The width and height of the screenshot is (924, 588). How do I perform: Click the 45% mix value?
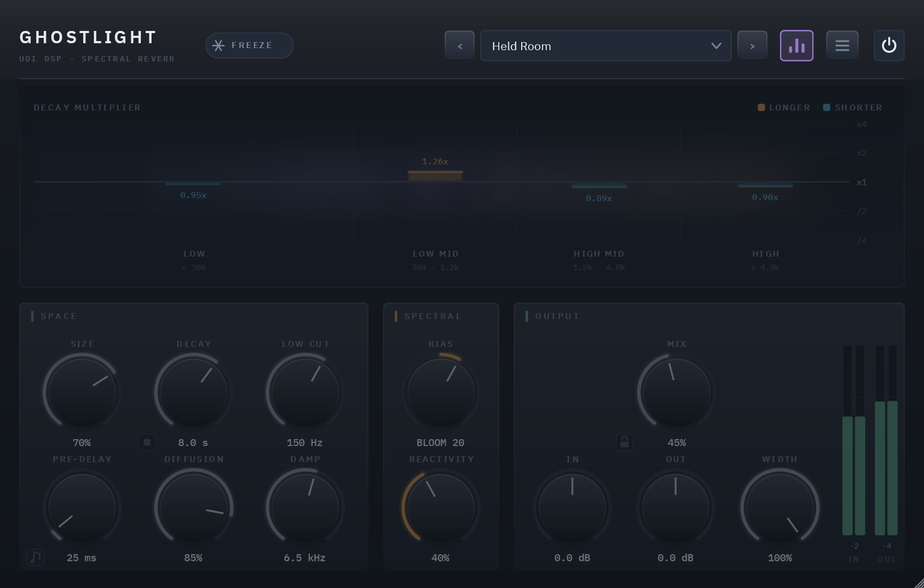pyautogui.click(x=676, y=443)
